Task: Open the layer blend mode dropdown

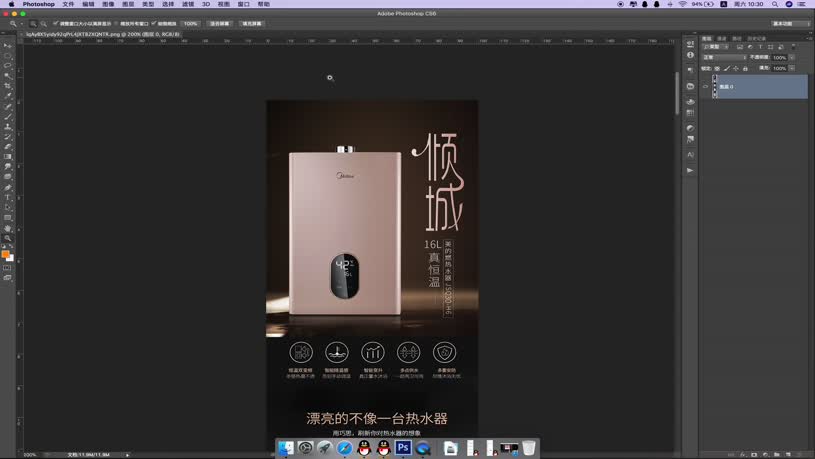Action: 724,58
